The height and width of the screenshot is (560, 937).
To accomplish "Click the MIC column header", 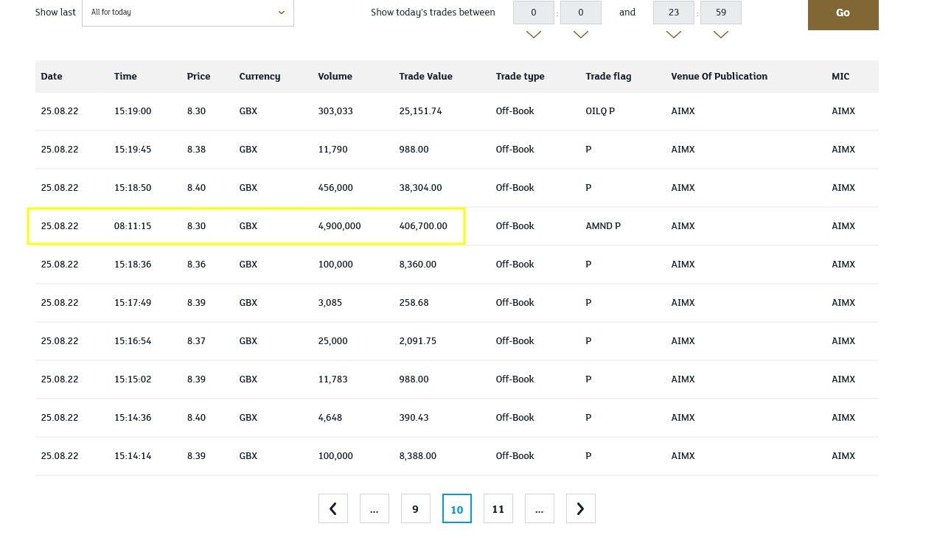I will (x=840, y=76).
